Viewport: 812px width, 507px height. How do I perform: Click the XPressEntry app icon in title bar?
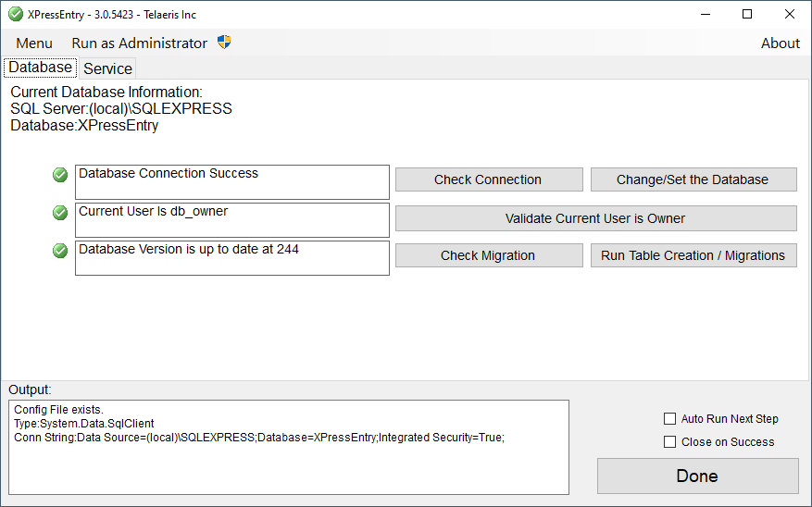[x=16, y=14]
